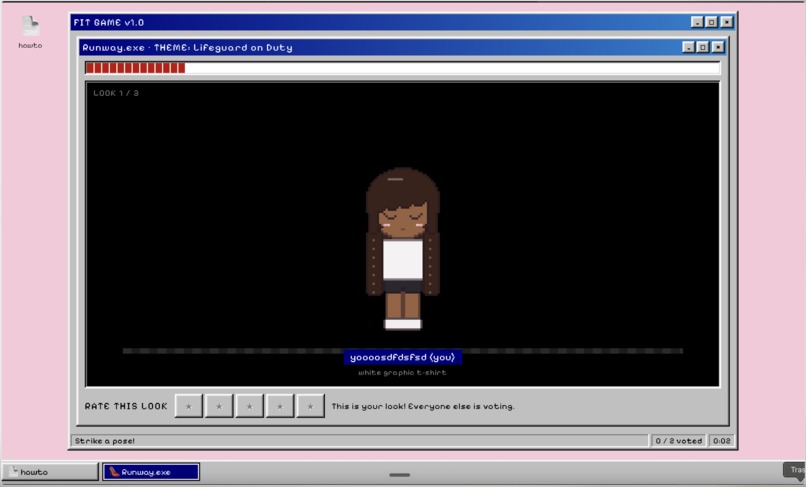Maximize the FIT GAME v1.0 window
The height and width of the screenshot is (487, 806).
coord(711,22)
